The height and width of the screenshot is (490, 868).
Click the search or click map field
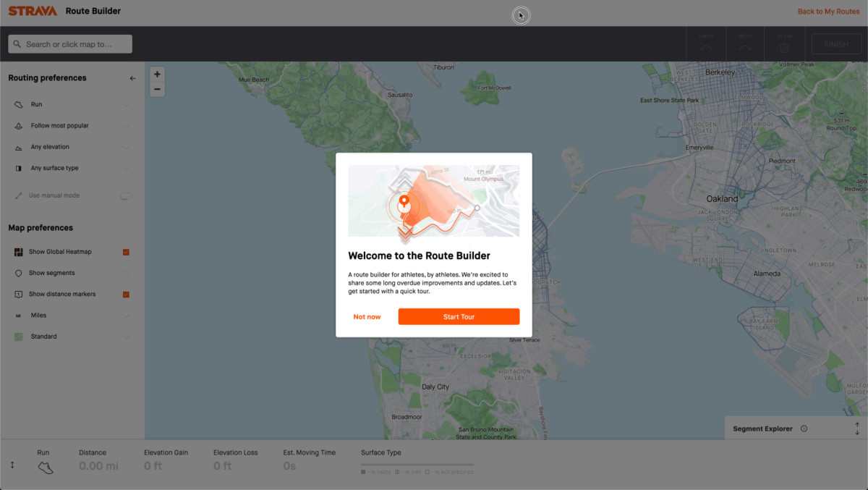tap(70, 44)
